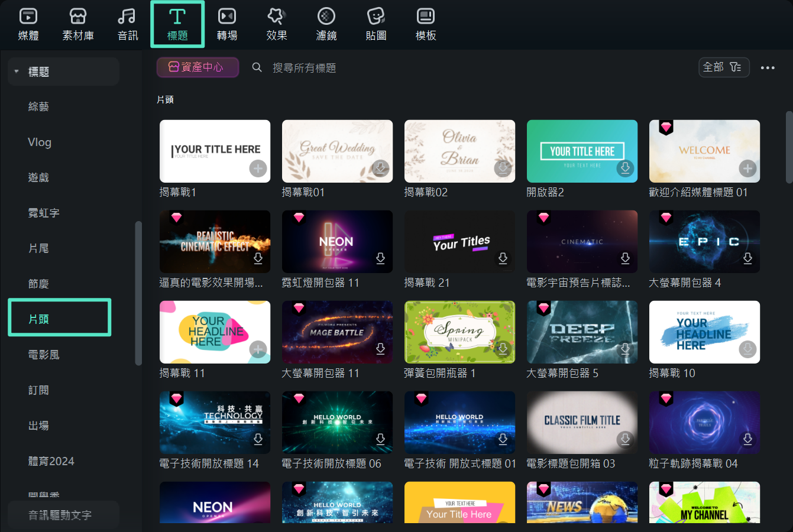Screen dimensions: 793x532
Task: Open the 效果 effects panel
Action: [276, 24]
